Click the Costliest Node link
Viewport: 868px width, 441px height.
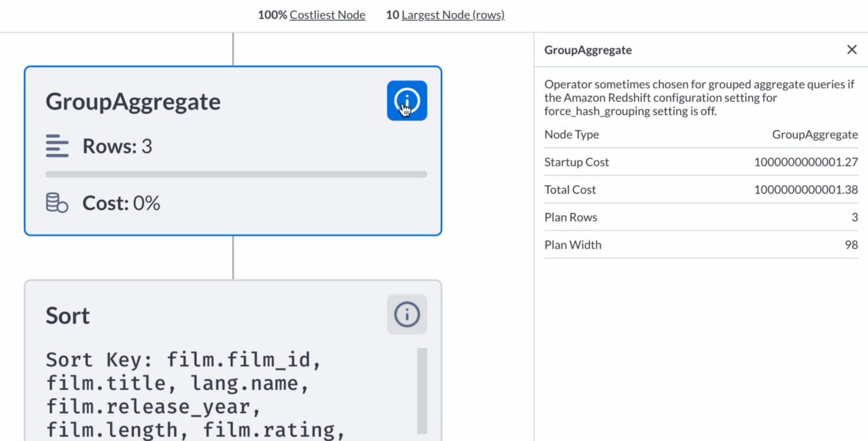coord(327,15)
